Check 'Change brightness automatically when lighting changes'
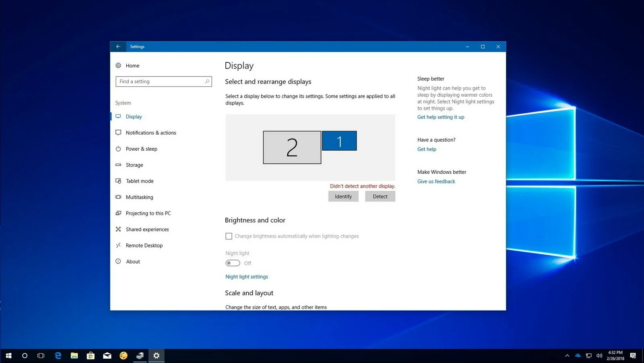Image resolution: width=644 pixels, height=363 pixels. (x=229, y=236)
